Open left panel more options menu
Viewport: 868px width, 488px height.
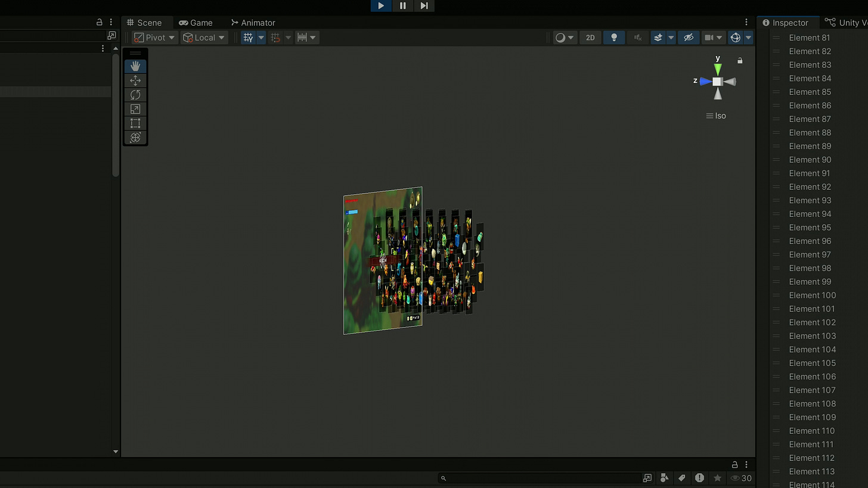pos(111,22)
